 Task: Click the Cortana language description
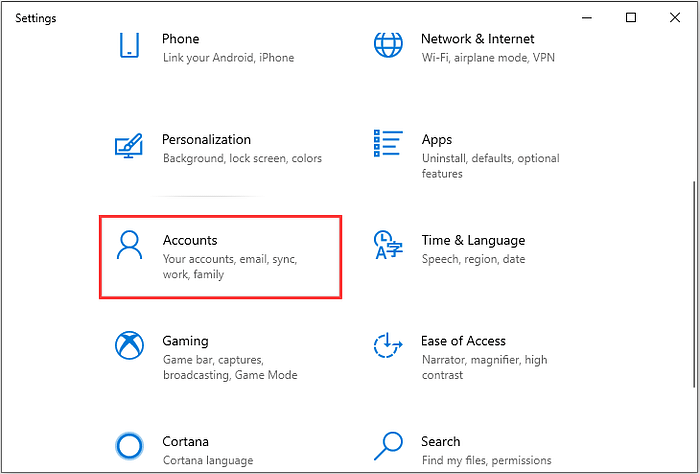tap(208, 460)
